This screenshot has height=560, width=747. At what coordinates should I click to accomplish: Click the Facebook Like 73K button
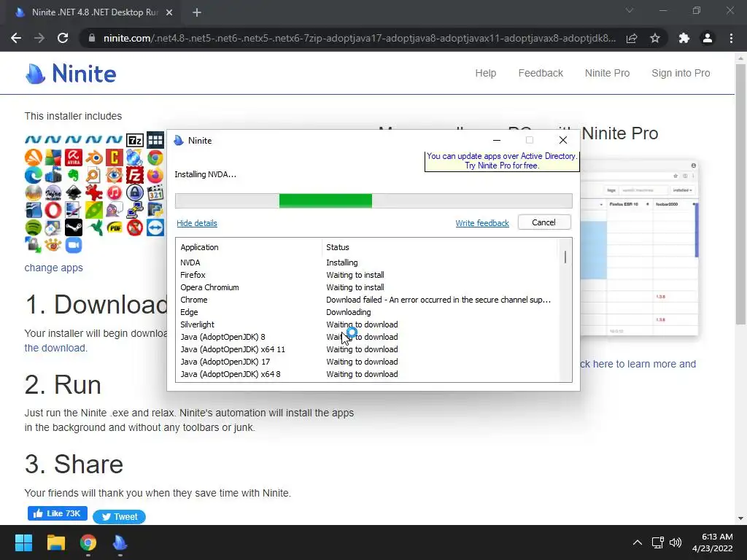click(57, 513)
